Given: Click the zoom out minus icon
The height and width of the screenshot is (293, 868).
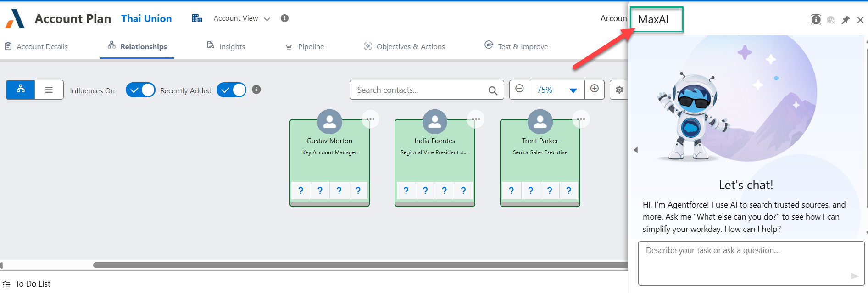Looking at the screenshot, I should tap(519, 89).
